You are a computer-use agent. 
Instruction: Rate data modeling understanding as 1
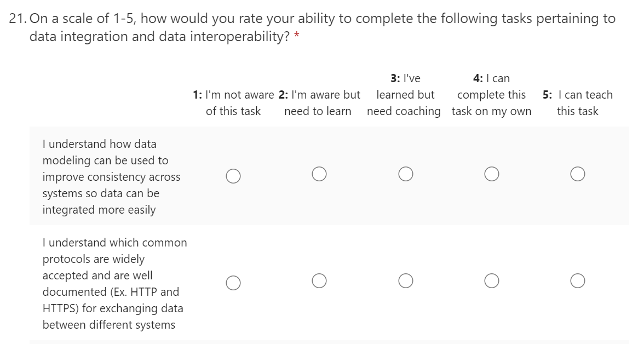233,176
